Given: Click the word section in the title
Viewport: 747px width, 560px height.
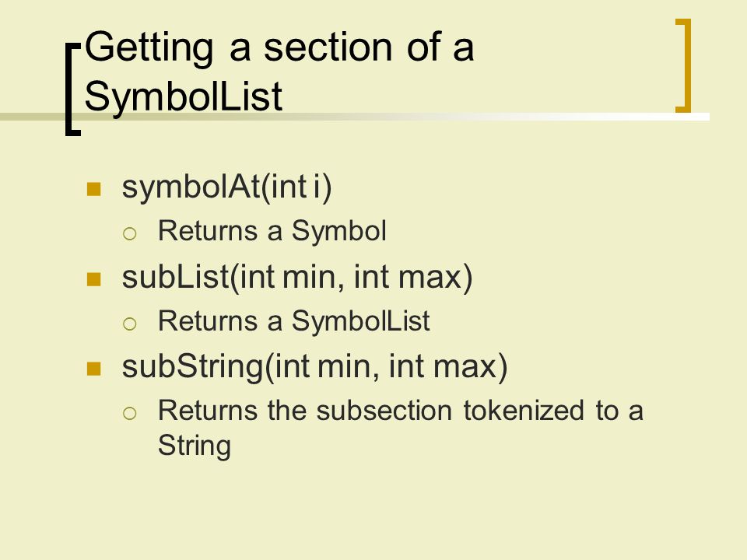Looking at the screenshot, I should [328, 47].
